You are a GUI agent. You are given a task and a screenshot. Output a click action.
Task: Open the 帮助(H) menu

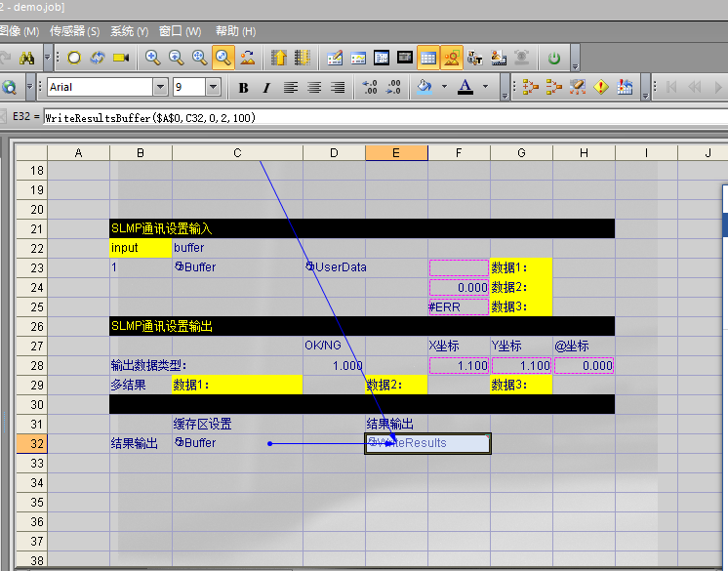point(236,31)
